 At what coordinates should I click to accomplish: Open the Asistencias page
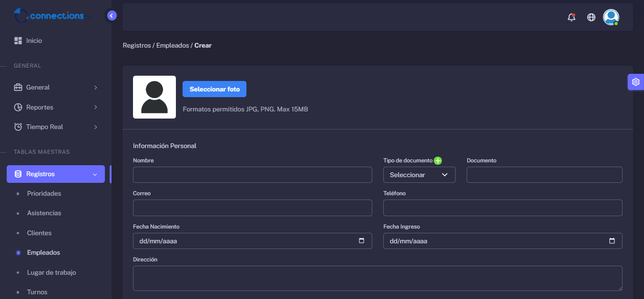44,213
